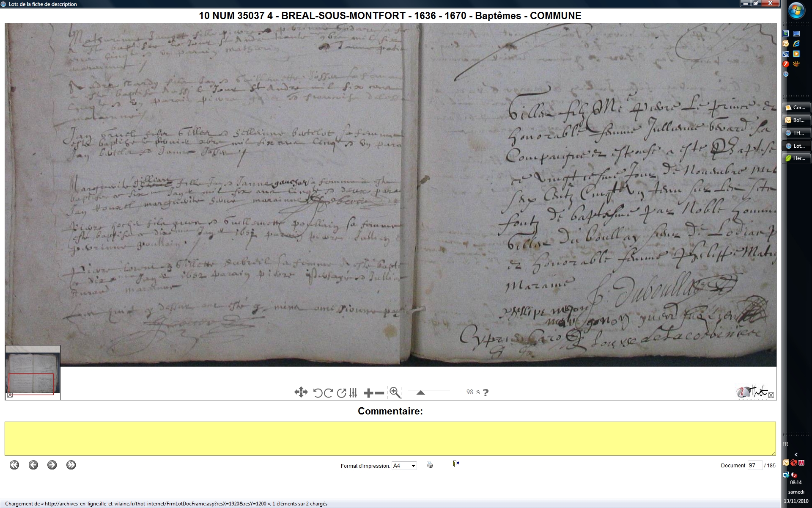Screen dimensions: 812x508
Task: Activate the magnifier zoom-area tool
Action: [395, 392]
